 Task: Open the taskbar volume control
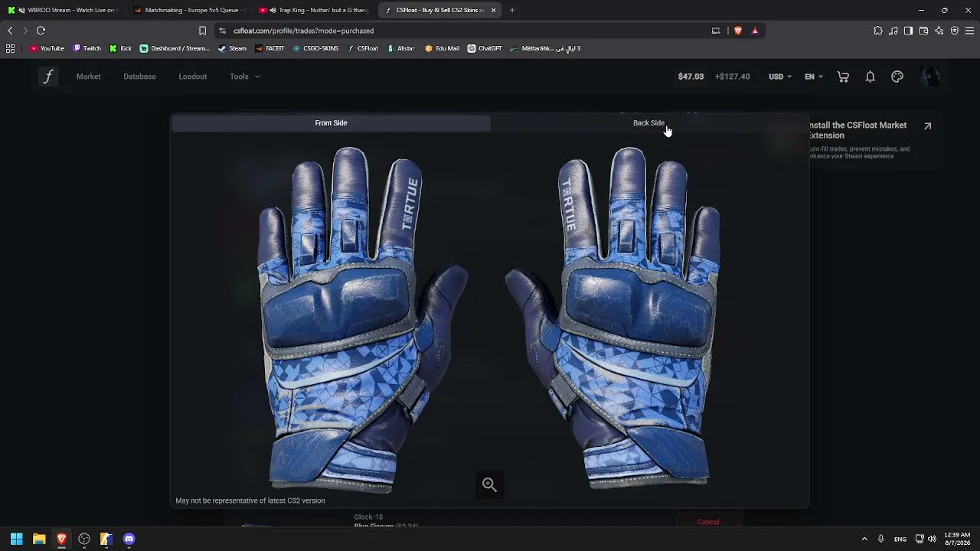tap(932, 539)
